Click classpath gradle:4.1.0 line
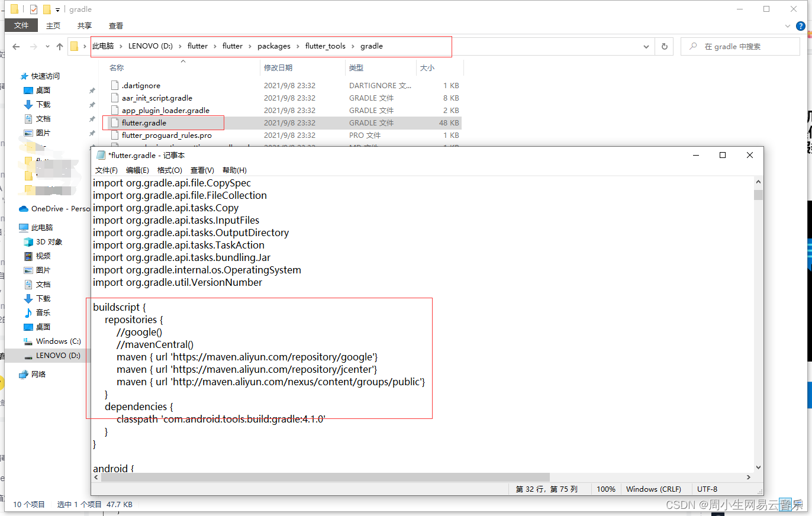 221,419
